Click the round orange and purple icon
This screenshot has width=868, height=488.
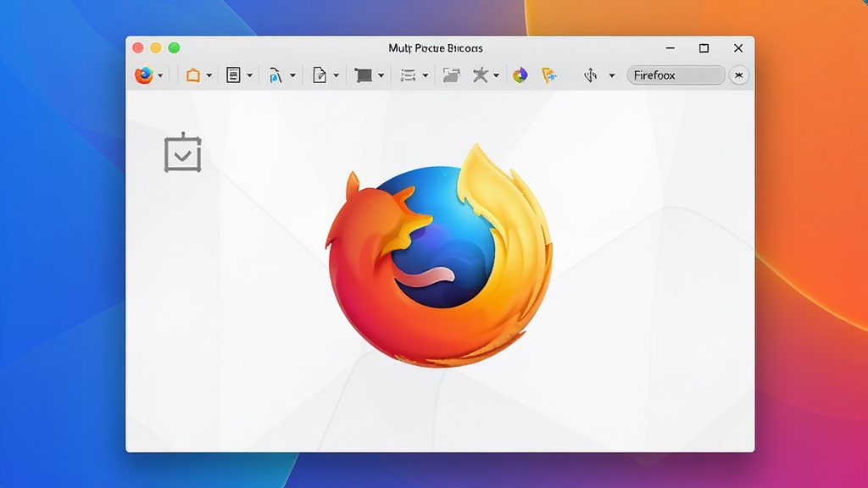(x=520, y=75)
